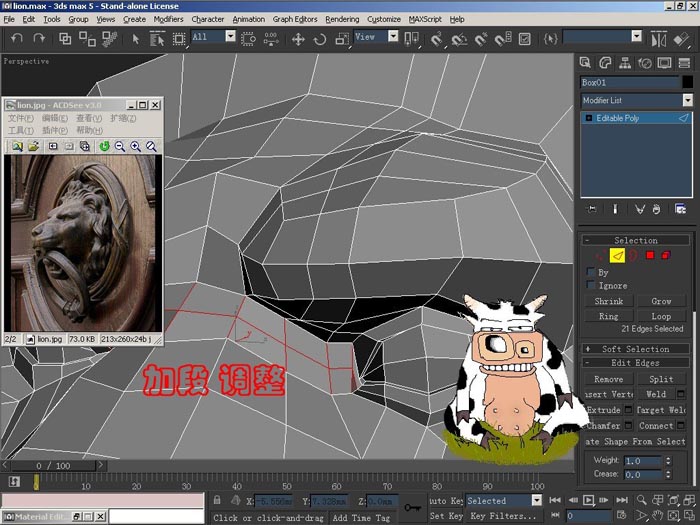The image size is (700, 525).
Task: Click the Remove edges button
Action: [608, 379]
